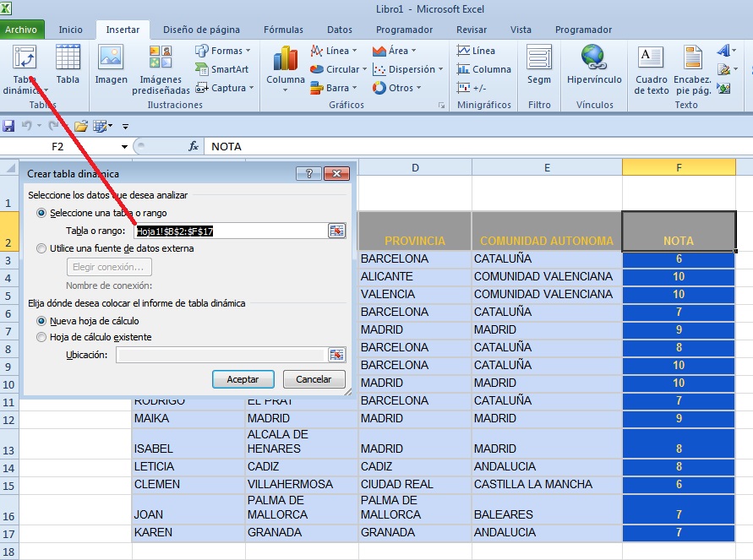Go to the Datos tab

pos(340,30)
